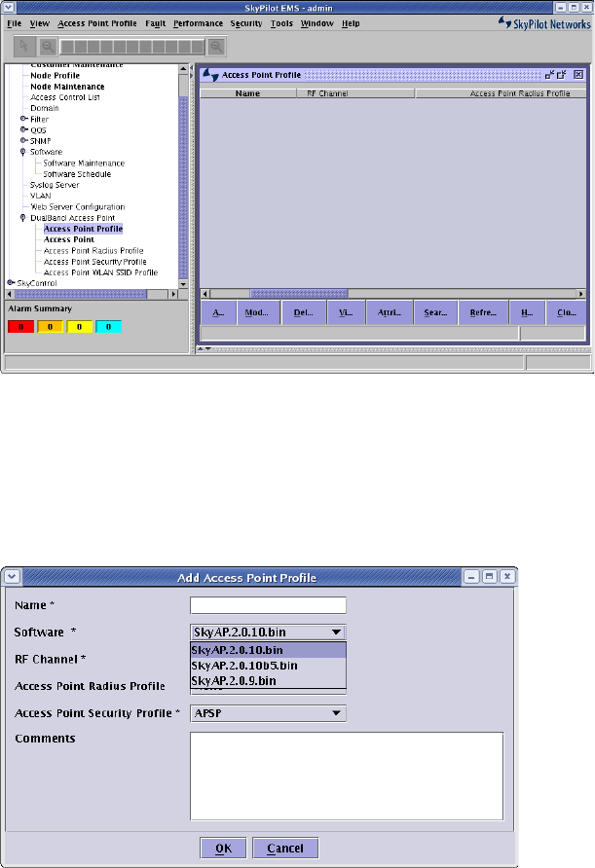Select Access Control List tree item
The width and height of the screenshot is (595, 868).
[65, 97]
